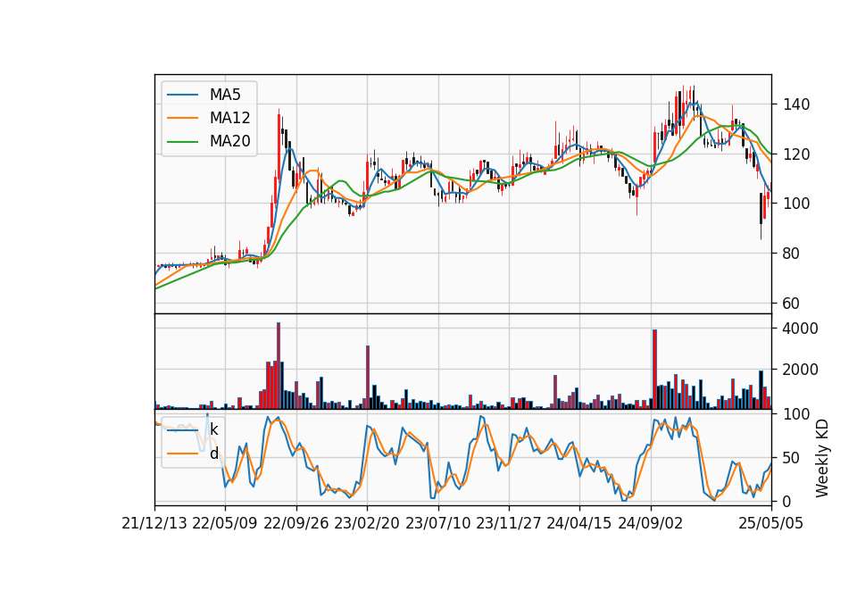Click the 23/07/10 date tick label

tap(437, 524)
